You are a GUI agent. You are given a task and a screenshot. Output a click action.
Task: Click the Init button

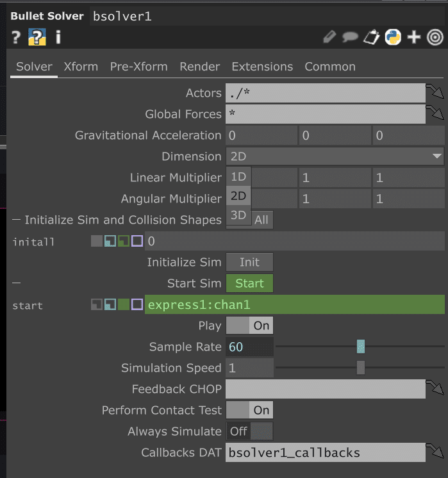pos(249,262)
